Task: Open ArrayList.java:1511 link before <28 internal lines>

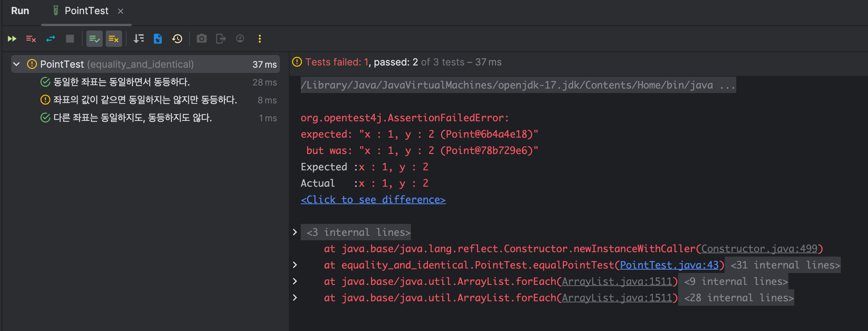Action: (617, 298)
